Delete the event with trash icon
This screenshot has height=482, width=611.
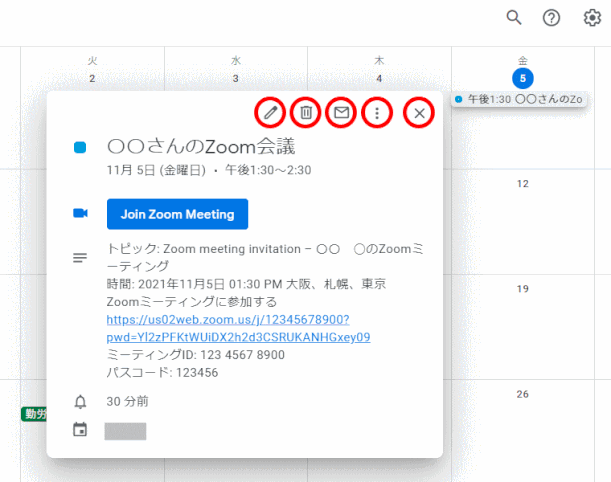click(x=306, y=113)
